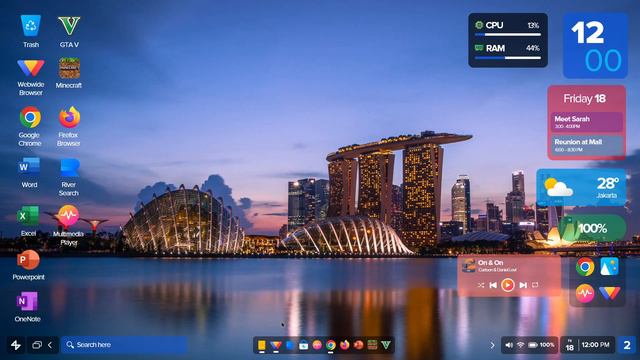Click the volume speaker tray icon

pyautogui.click(x=509, y=345)
